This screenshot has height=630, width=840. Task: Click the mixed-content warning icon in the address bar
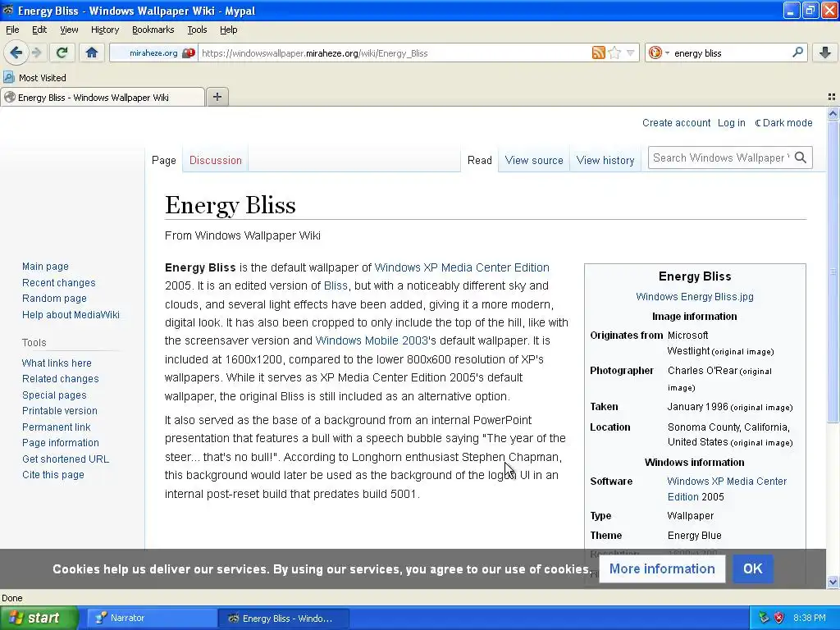[x=188, y=53]
